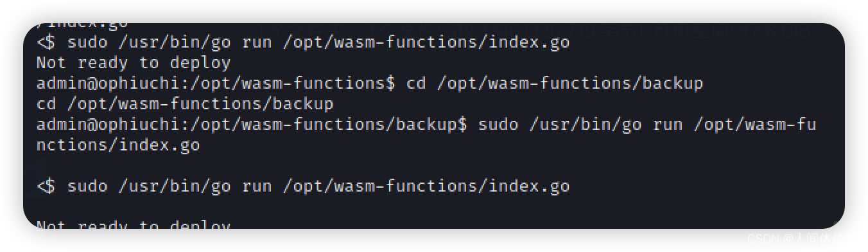This screenshot has height=252, width=868.
Task: Click the word "deploy" in the first output line
Action: (200, 63)
